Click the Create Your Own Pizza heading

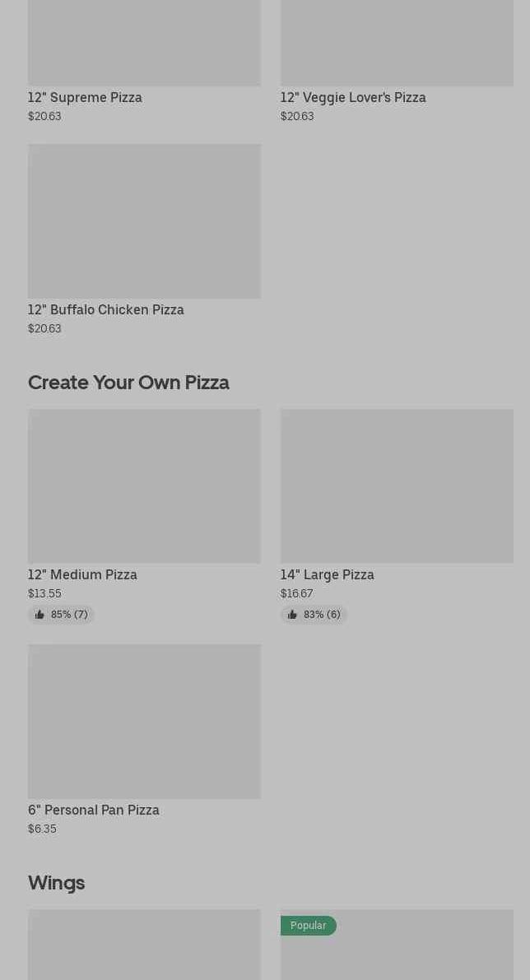click(x=128, y=382)
